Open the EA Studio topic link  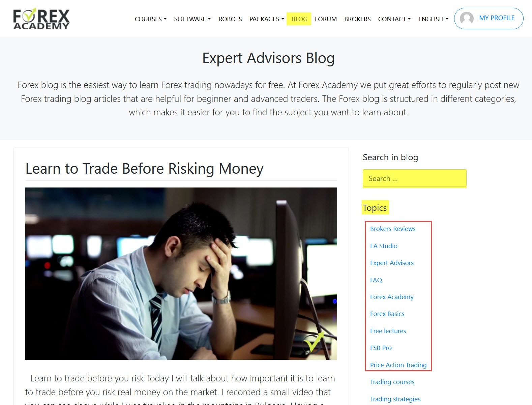[x=384, y=246]
